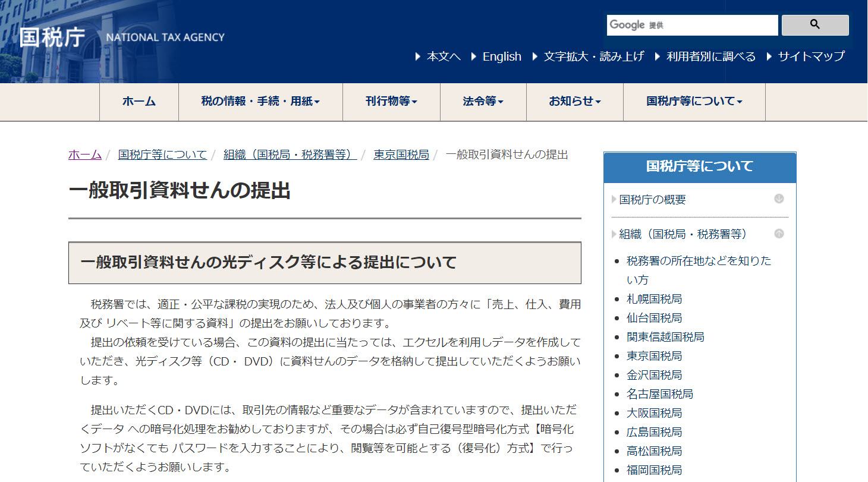
Task: Open the お知らせ menu
Action: [574, 102]
